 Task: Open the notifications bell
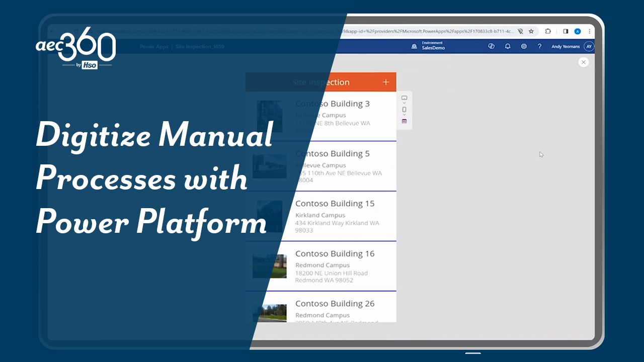508,46
